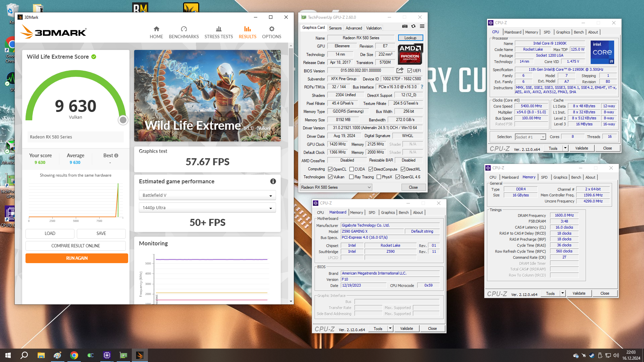The height and width of the screenshot is (362, 644).
Task: Toggle OpenCL checkbox
Action: pos(330,169)
